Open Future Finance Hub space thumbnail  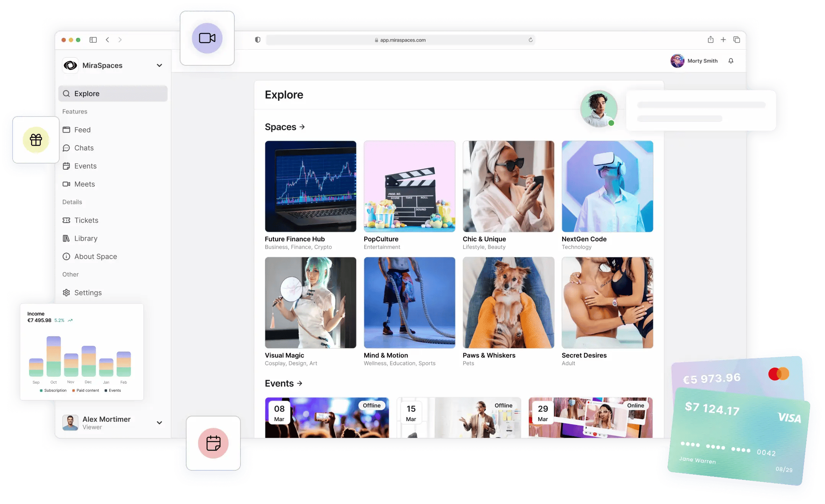tap(310, 186)
